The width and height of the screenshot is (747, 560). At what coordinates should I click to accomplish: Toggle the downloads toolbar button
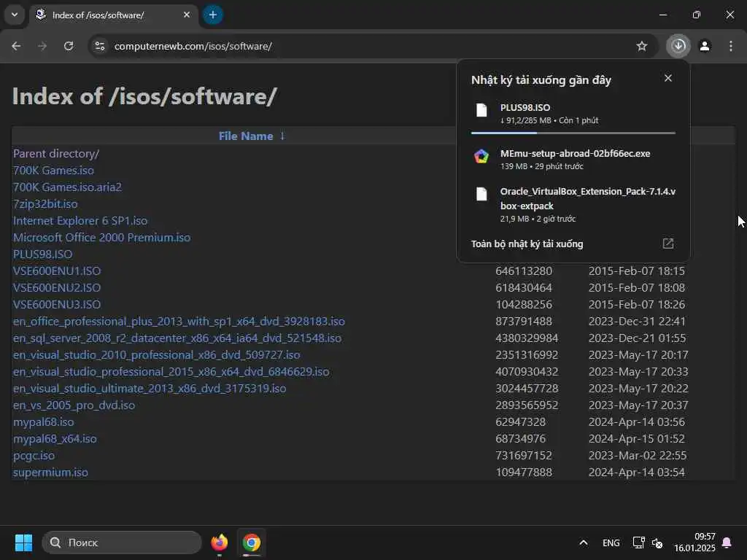point(678,46)
